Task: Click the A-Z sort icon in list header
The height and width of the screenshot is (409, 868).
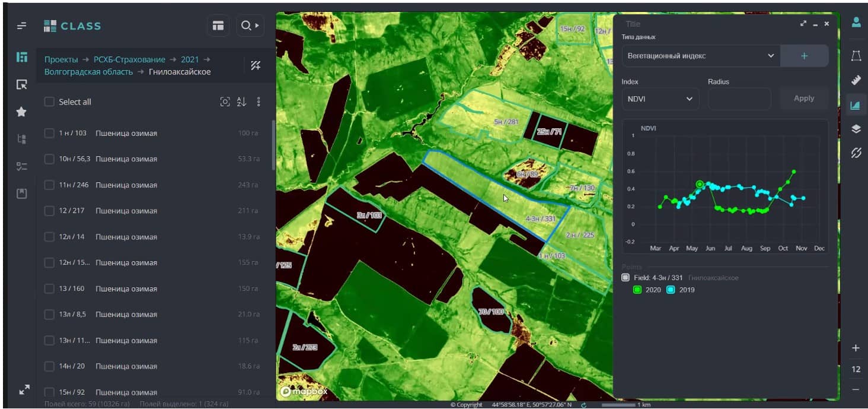Action: 241,102
